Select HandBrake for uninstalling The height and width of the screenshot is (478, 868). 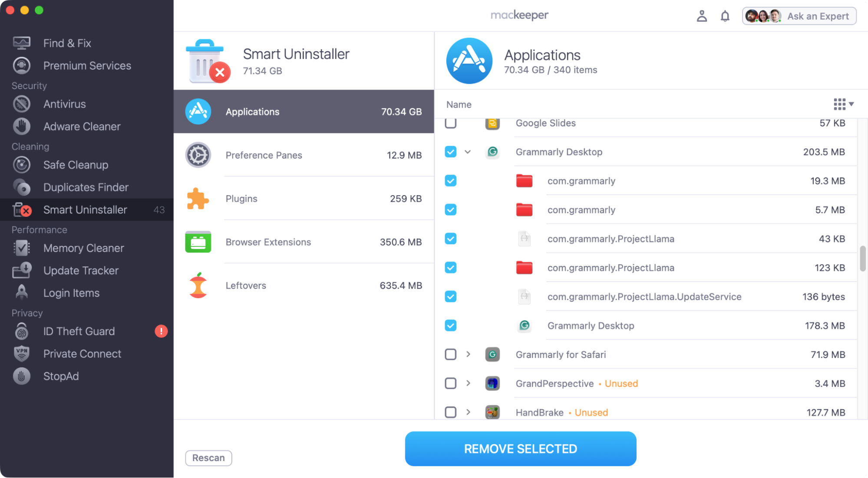tap(450, 412)
